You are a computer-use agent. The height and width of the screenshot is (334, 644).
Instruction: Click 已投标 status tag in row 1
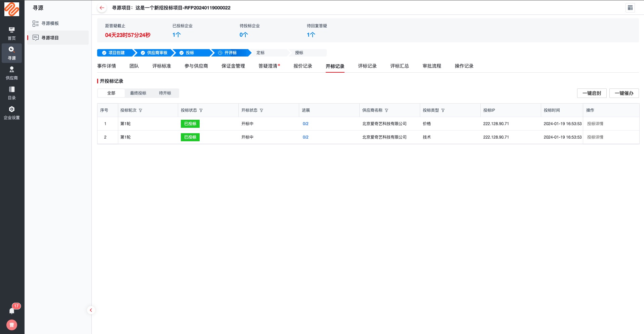click(190, 124)
